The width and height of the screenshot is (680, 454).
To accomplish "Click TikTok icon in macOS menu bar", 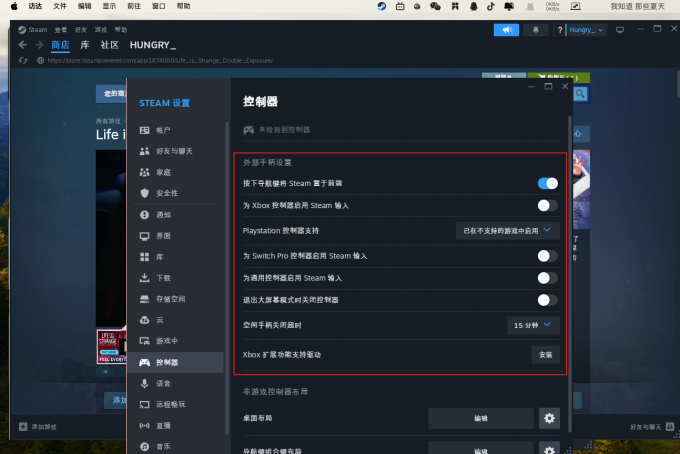I will (x=490, y=6).
